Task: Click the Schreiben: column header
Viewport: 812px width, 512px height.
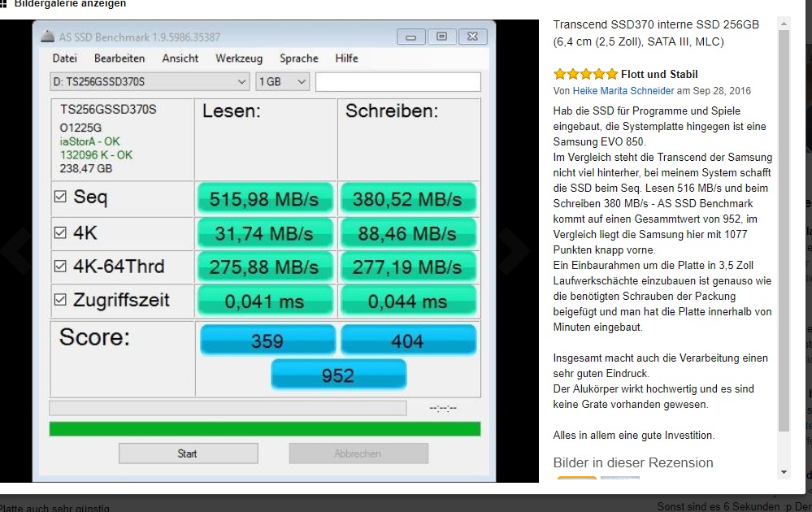Action: [x=392, y=111]
